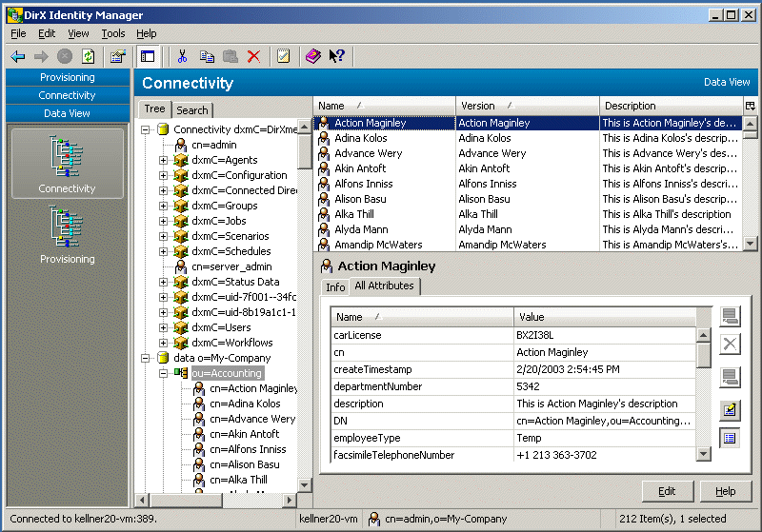762x532 pixels.
Task: Click the copy icon in the toolbar
Action: tap(207, 56)
